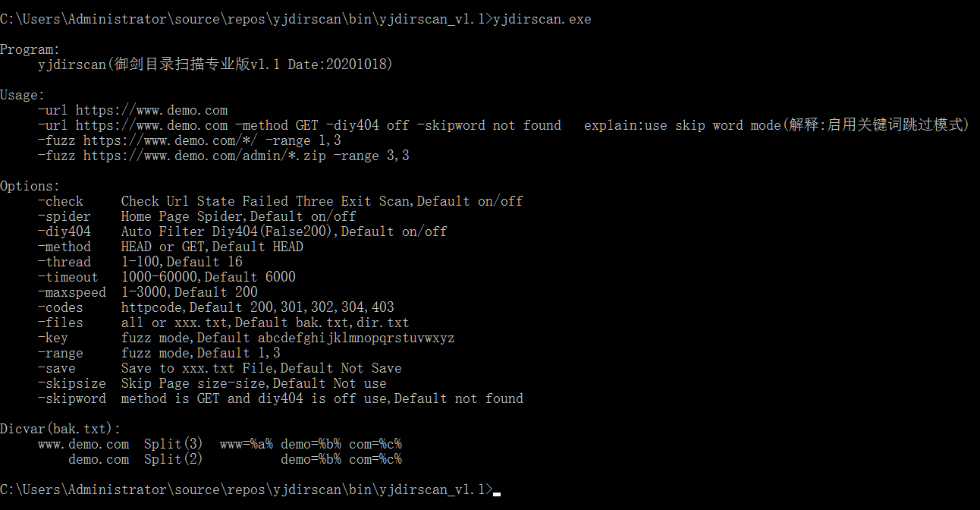
Task: Click the -skipsize option name
Action: click(72, 383)
